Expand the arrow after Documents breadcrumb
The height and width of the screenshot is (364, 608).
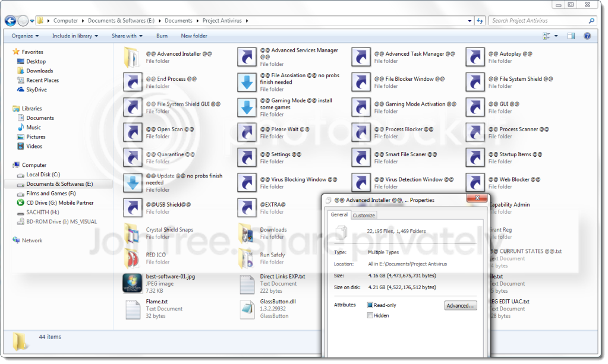pos(197,21)
